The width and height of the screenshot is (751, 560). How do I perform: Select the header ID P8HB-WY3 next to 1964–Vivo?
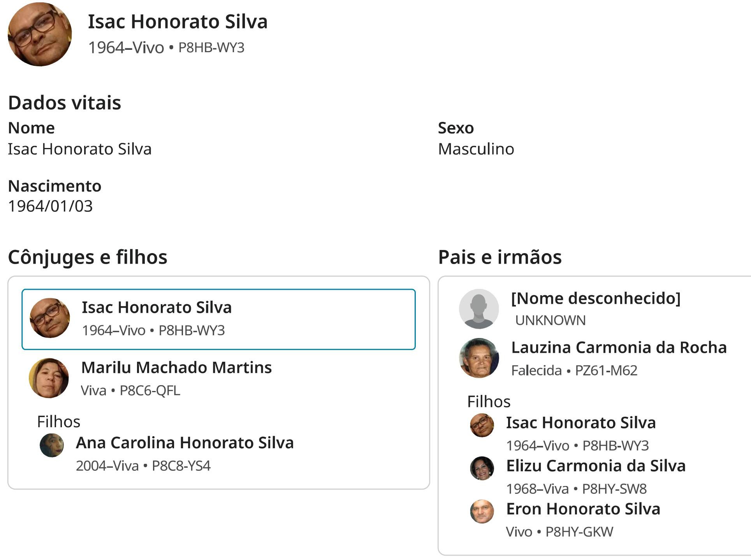click(211, 48)
